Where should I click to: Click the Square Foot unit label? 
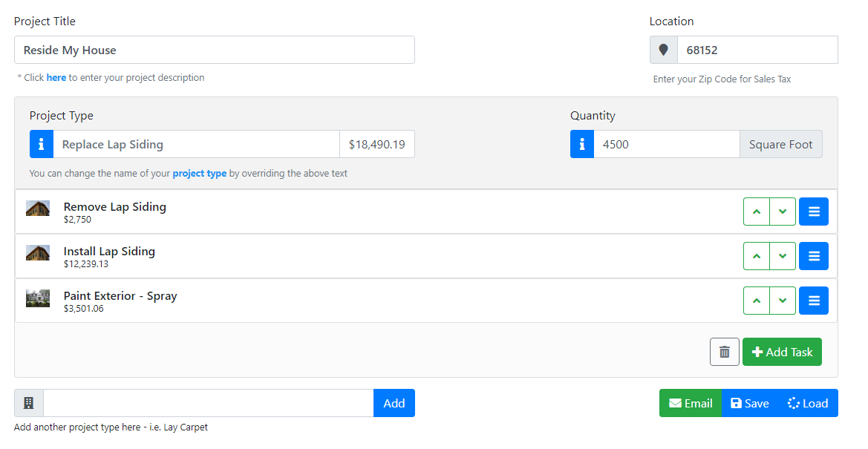(x=780, y=145)
